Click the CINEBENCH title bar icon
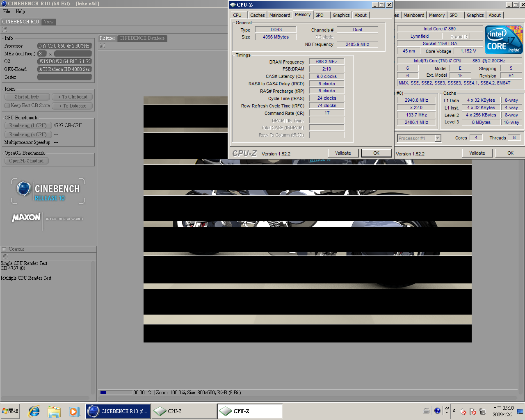Viewport: 525px width, 420px height. click(x=4, y=3)
